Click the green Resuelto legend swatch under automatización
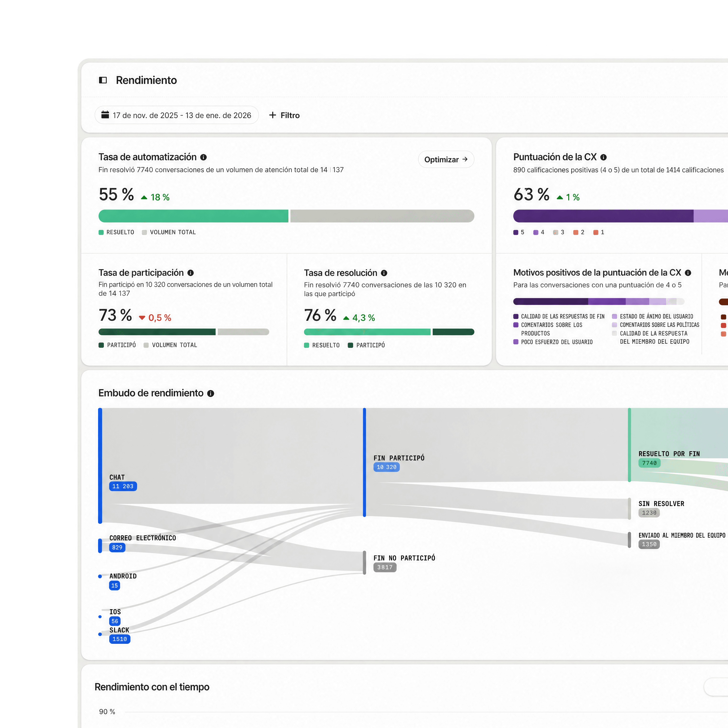This screenshot has width=728, height=728. pos(101,232)
